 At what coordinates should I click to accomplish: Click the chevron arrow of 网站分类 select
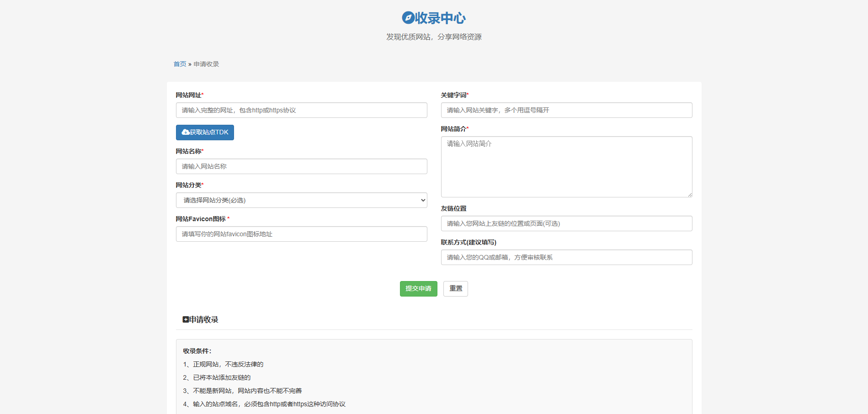tap(423, 200)
